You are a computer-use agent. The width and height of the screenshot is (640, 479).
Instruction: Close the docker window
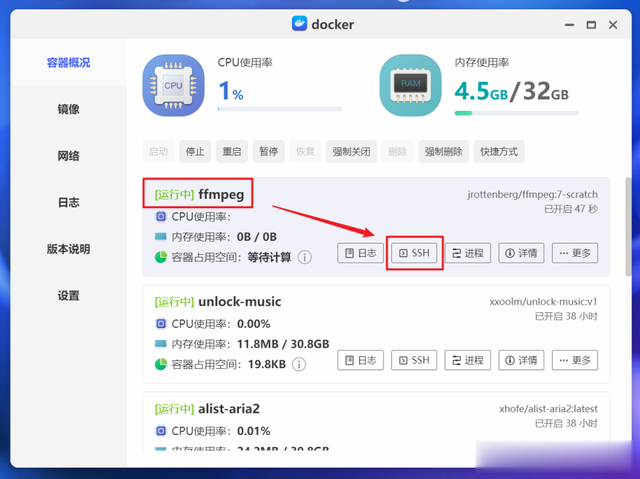tap(613, 25)
